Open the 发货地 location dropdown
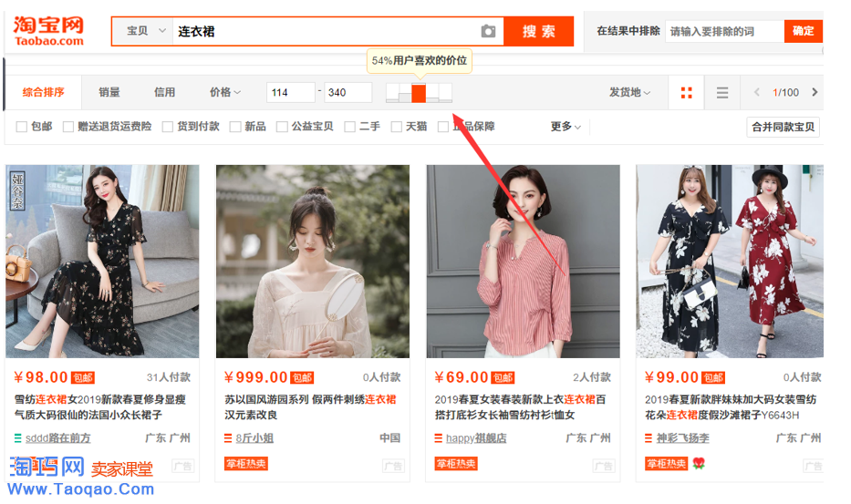Screen dimensions: 851x504 coord(629,92)
